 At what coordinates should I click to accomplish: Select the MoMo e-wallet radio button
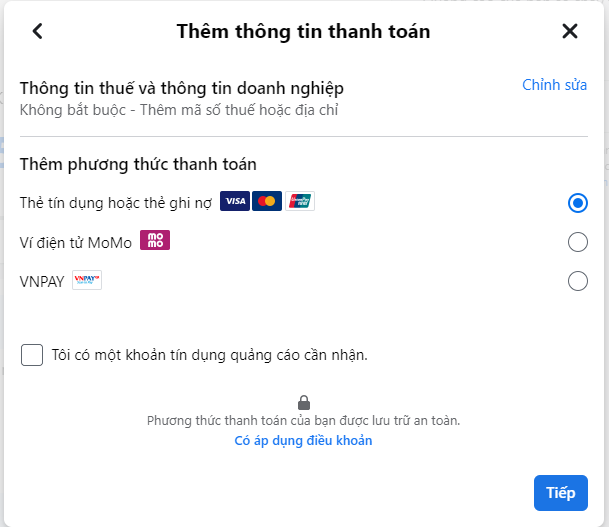pos(577,242)
